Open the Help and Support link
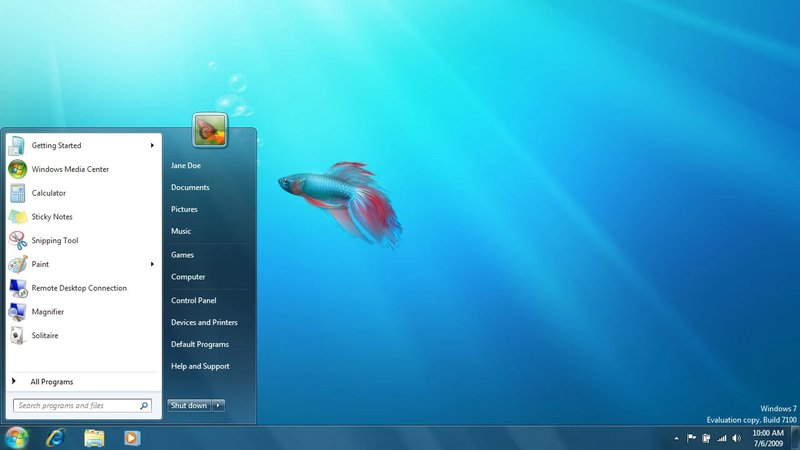The height and width of the screenshot is (450, 800). (200, 366)
